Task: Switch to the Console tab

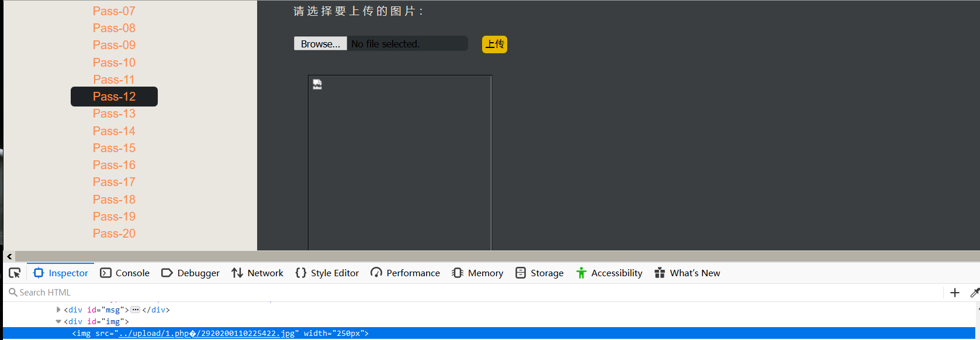Action: pyautogui.click(x=124, y=273)
